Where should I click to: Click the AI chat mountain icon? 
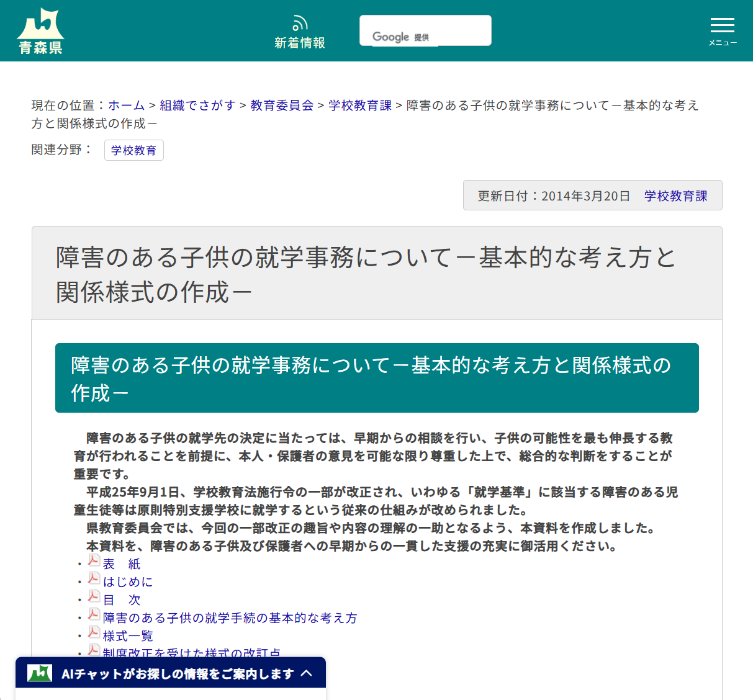(40, 672)
